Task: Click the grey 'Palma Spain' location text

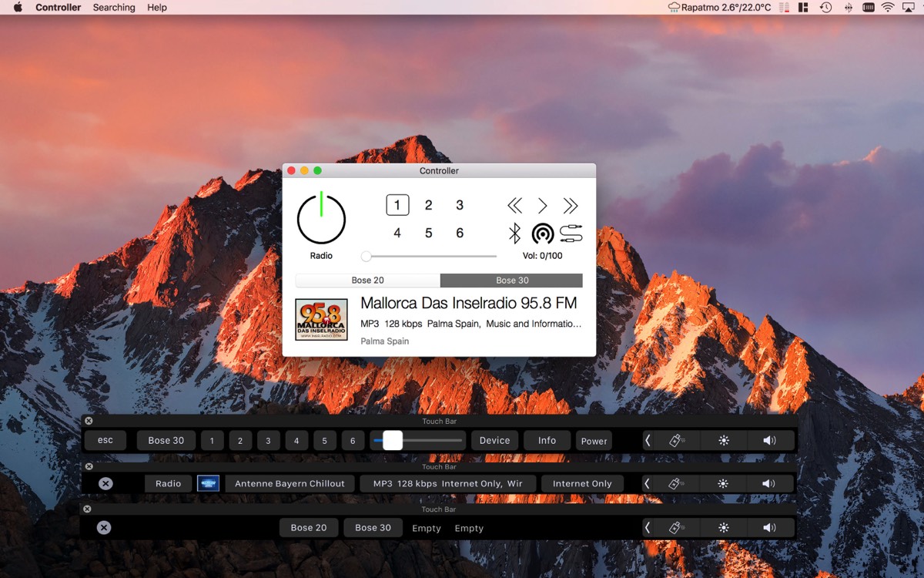Action: (x=385, y=341)
